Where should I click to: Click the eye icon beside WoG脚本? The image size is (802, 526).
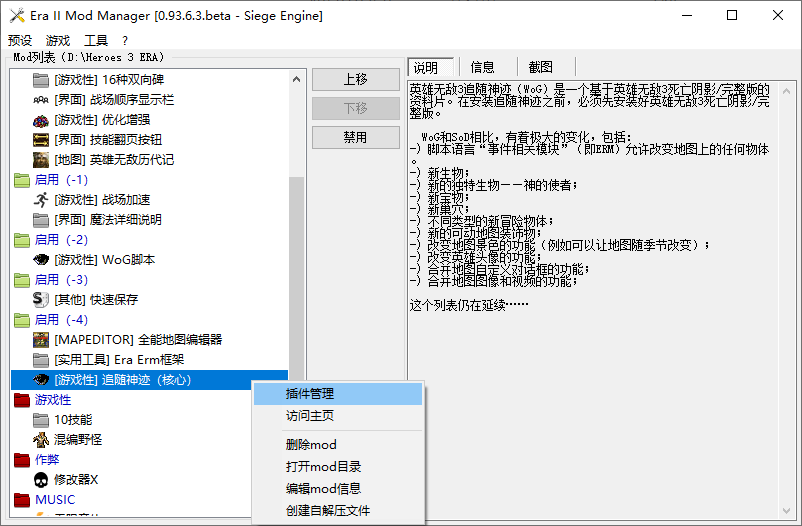click(x=41, y=260)
